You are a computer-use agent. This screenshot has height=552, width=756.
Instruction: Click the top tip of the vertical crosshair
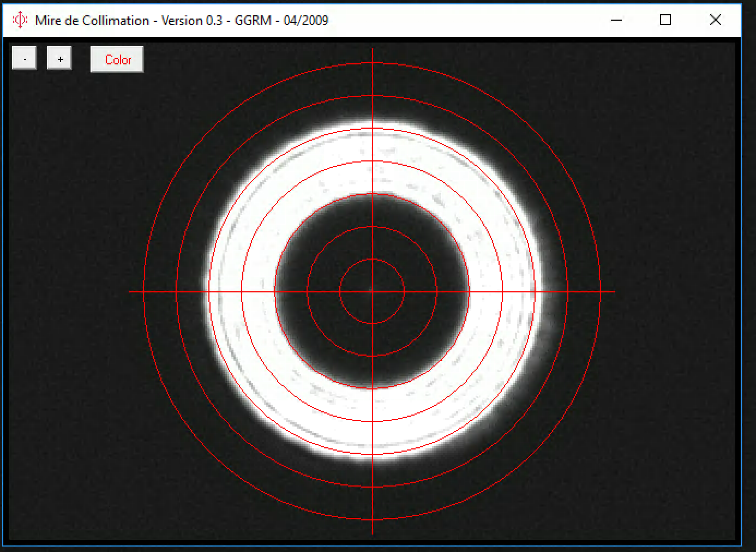pos(373,50)
